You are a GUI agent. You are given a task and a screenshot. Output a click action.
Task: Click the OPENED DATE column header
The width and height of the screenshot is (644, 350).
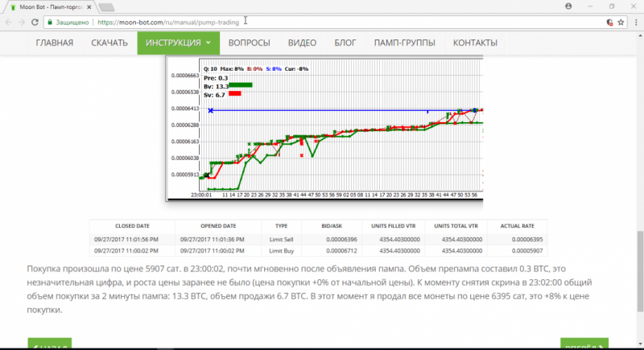[218, 226]
